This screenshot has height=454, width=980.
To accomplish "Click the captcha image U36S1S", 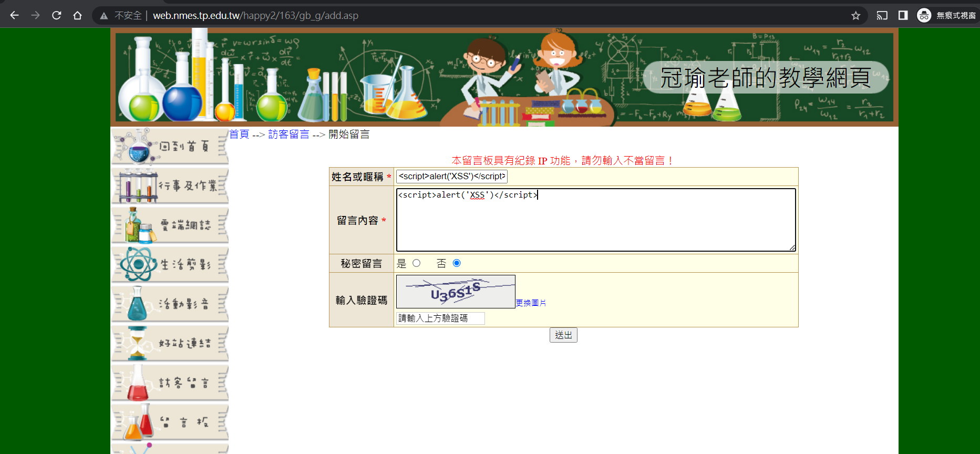I will click(456, 292).
